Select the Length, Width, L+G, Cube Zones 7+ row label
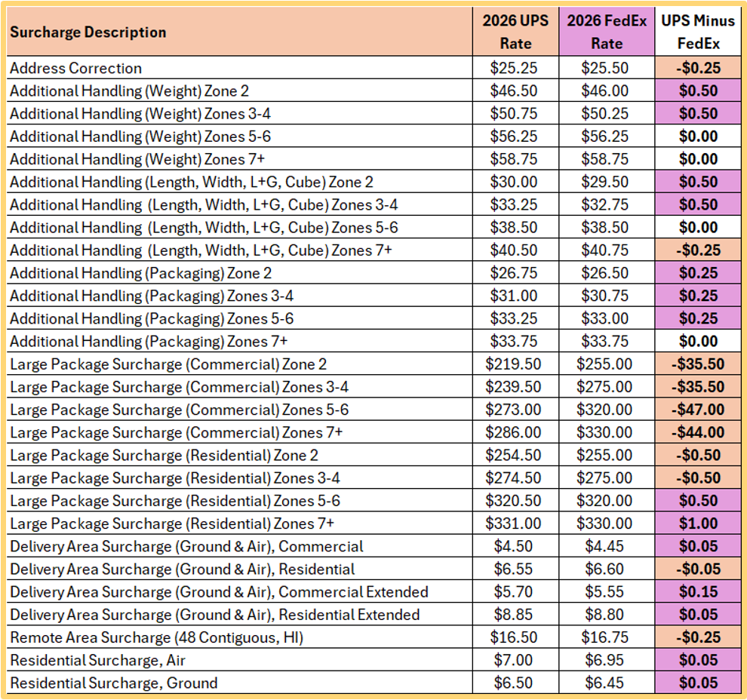This screenshot has height=700, width=747. 240,250
